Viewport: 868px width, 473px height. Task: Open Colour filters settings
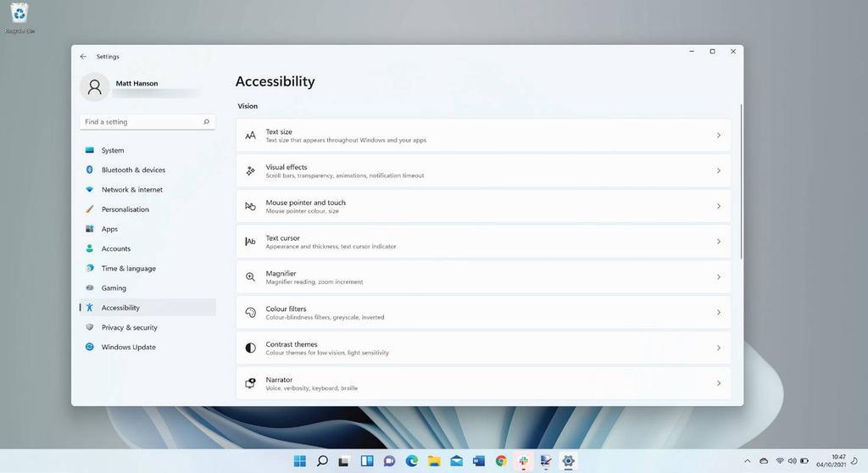(x=483, y=313)
